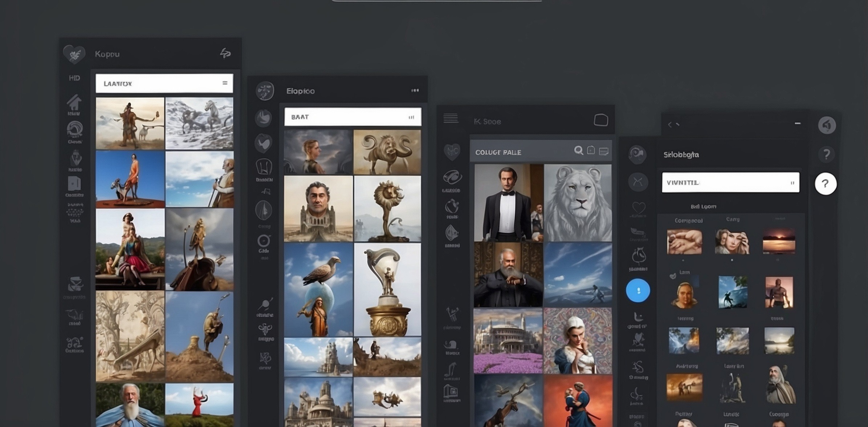Screen dimensions: 868x427
Task: Click the heart icon in Elopioo sidebar
Action: click(263, 143)
